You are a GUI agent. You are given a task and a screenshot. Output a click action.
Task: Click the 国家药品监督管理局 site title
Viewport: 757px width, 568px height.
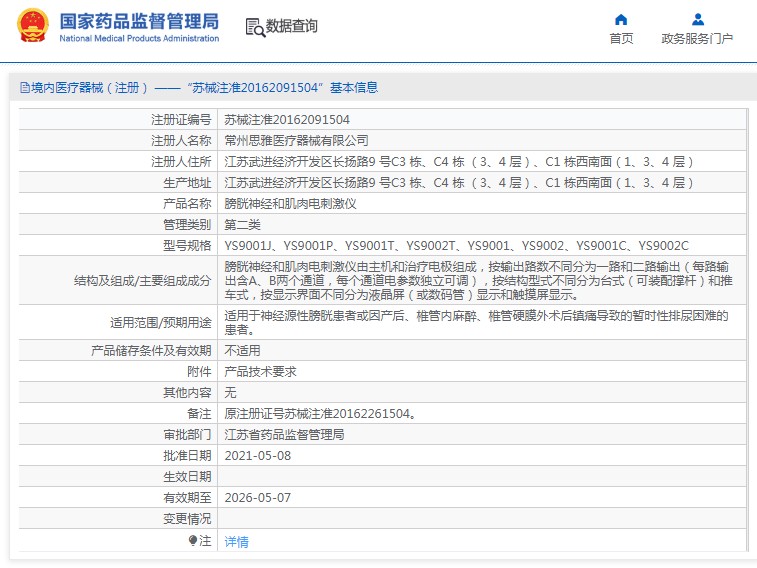pos(139,19)
